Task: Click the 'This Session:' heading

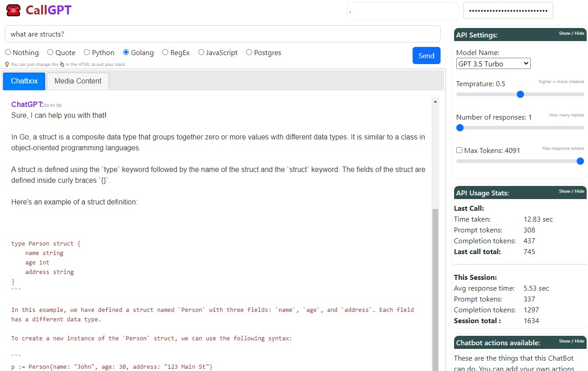Action: pyautogui.click(x=475, y=278)
